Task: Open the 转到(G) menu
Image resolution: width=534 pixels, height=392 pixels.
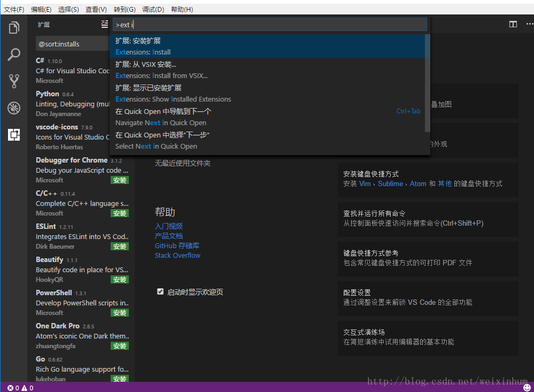Action: (125, 9)
